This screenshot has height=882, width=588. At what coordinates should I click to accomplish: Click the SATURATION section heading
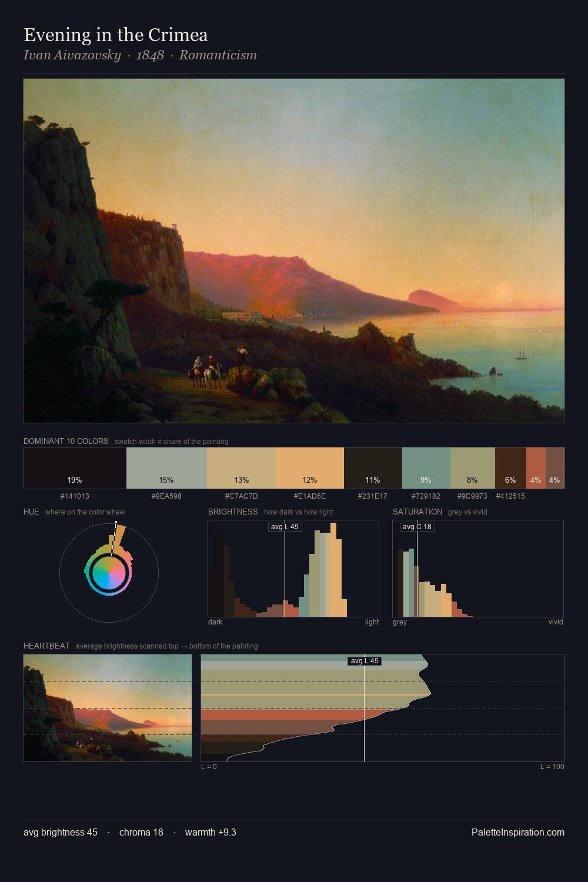417,512
